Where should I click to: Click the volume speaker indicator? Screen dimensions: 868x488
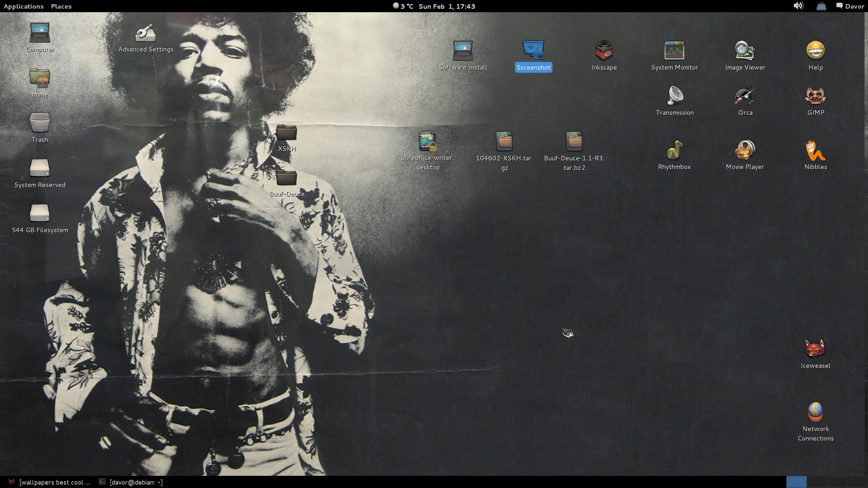(x=798, y=6)
